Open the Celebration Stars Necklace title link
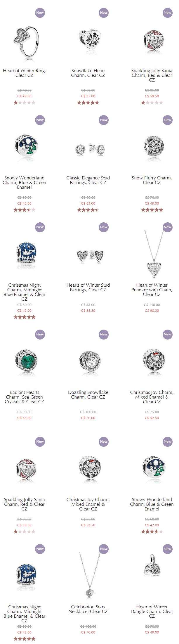The width and height of the screenshot is (179, 644). [x=88, y=609]
